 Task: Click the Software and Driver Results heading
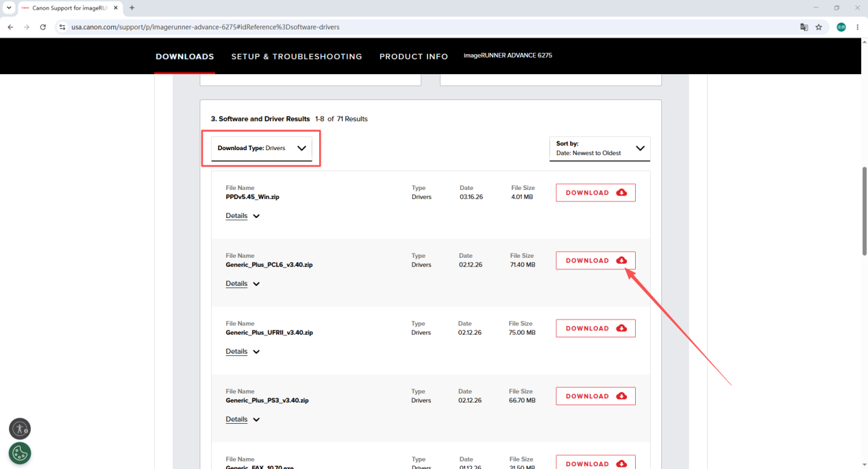260,119
